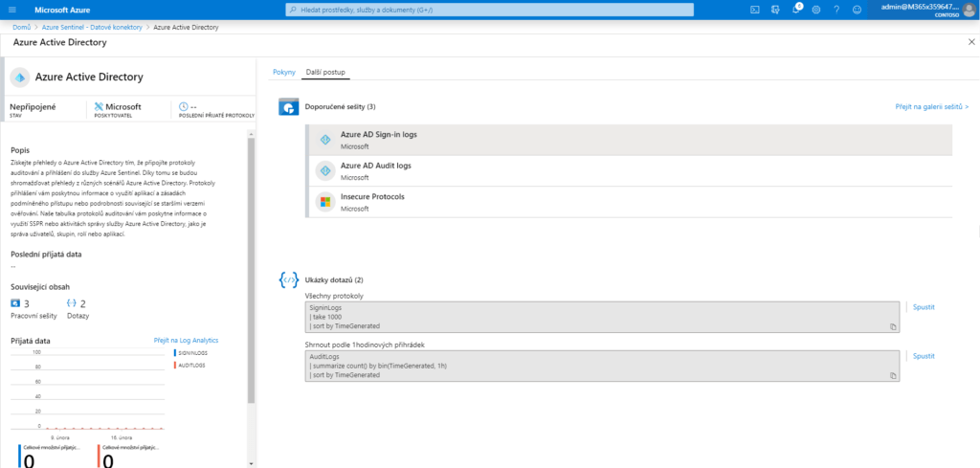Open Cloud Shell from the top bar

coord(755,9)
